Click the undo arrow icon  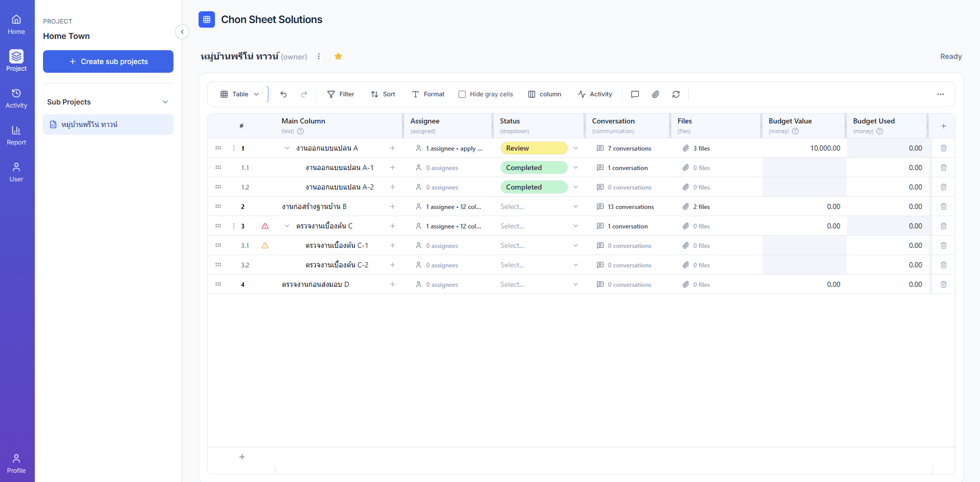coord(284,94)
